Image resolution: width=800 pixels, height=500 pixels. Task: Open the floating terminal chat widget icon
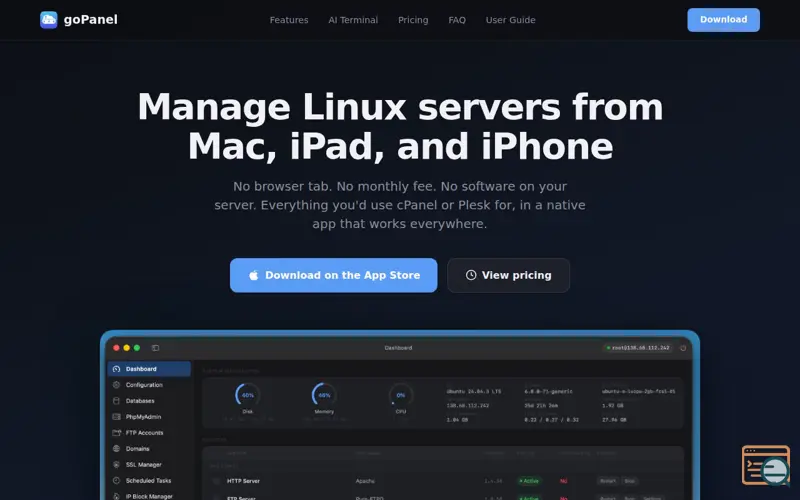[766, 465]
